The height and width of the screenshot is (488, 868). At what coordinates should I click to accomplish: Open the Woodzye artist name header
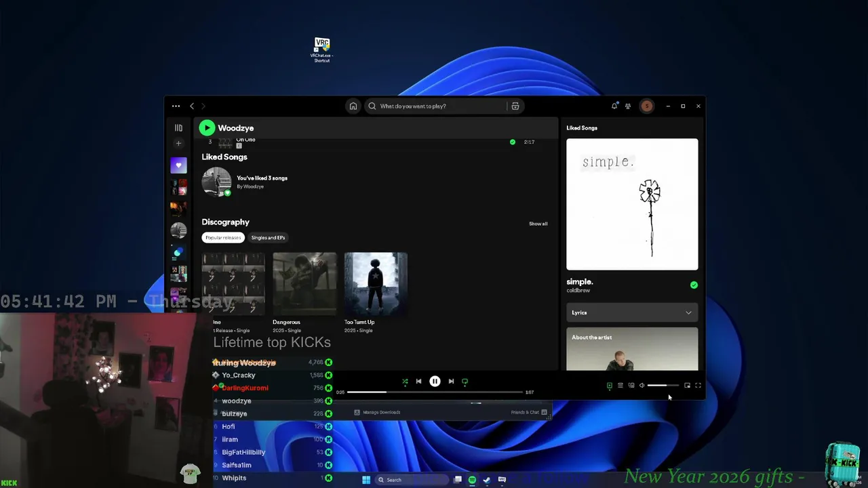tap(235, 127)
